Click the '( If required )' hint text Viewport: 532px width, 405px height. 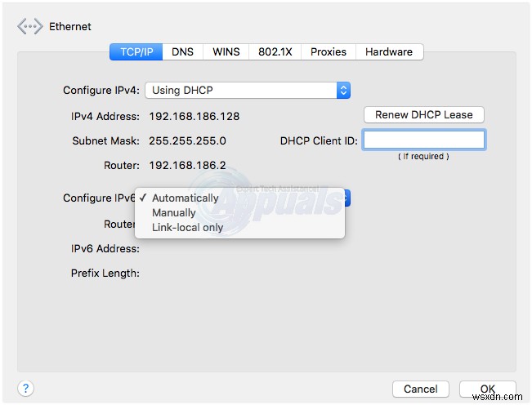423,156
